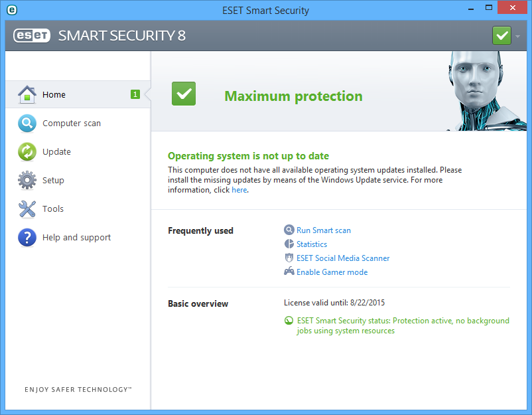Click the Computer scan magnifier icon
Image resolution: width=532 pixels, height=415 pixels.
pos(27,124)
